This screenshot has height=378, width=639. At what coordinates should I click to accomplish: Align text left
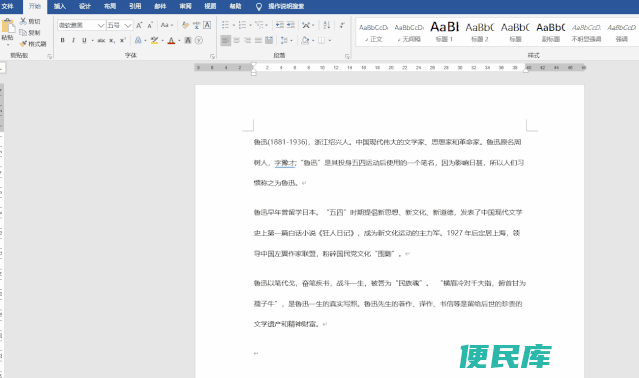click(x=225, y=40)
